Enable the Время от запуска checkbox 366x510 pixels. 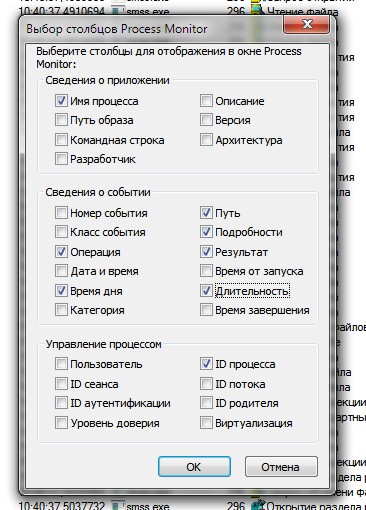(x=206, y=270)
